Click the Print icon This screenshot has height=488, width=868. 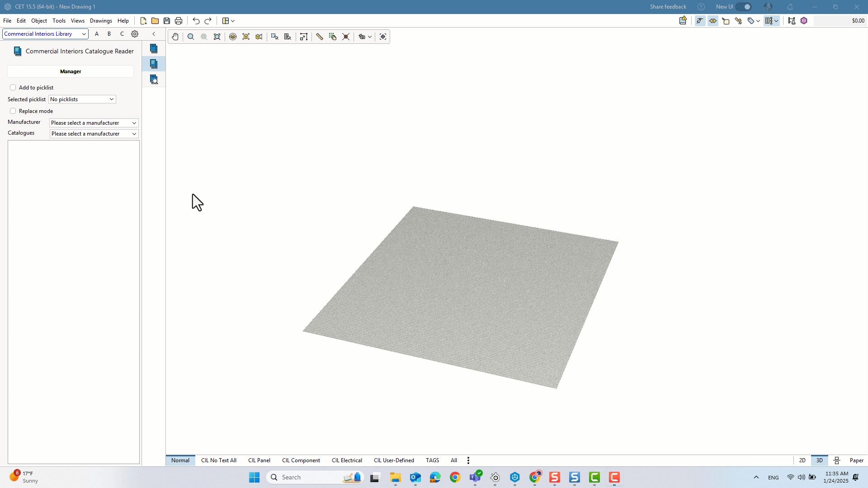[x=179, y=21]
